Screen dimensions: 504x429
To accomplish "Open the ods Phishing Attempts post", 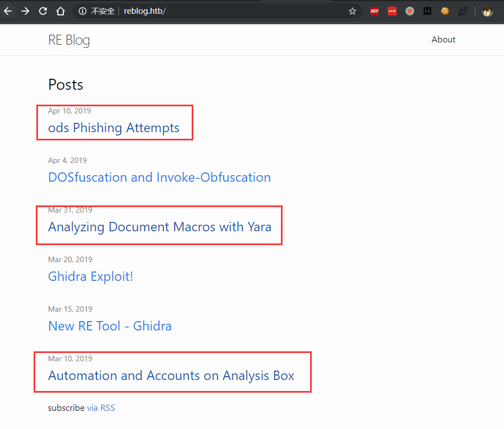I will pos(113,128).
